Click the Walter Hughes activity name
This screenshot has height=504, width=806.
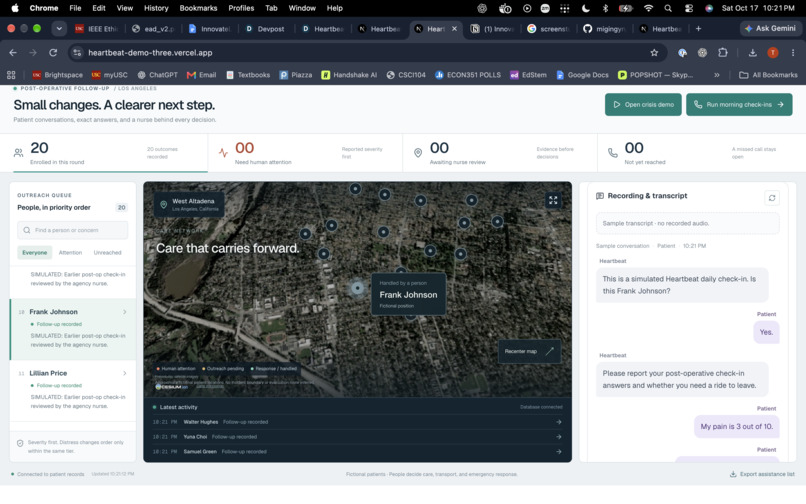click(200, 422)
